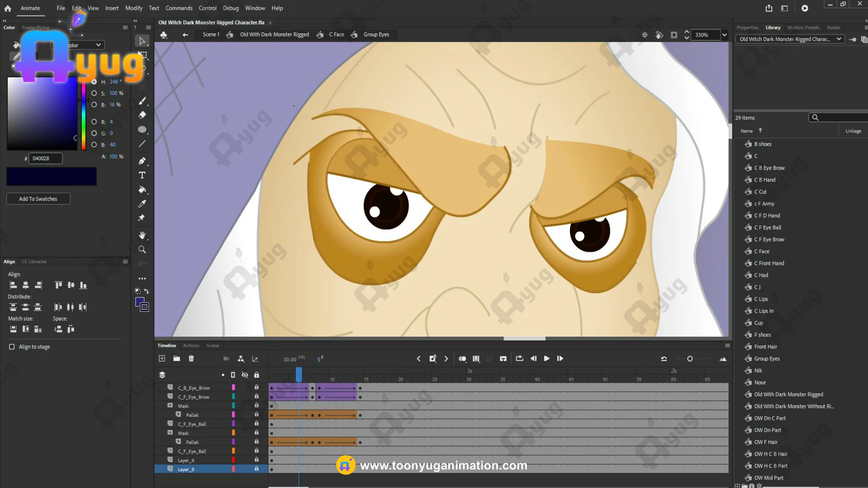
Task: Pick the Zoom magnifier tool
Action: 142,249
